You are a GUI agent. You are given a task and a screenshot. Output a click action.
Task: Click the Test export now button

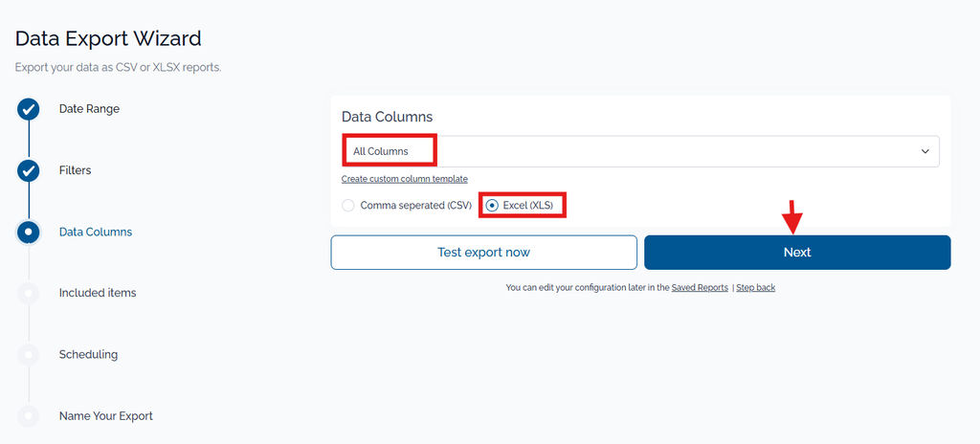(483, 253)
